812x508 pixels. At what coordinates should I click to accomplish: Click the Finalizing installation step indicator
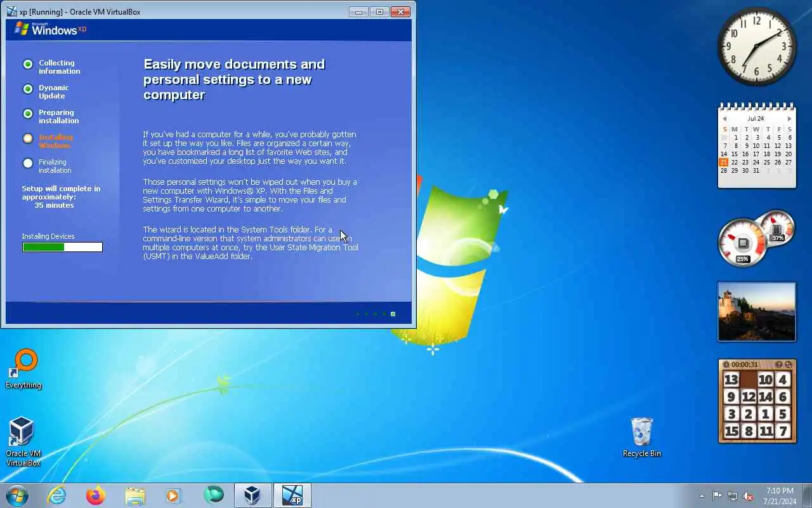(28, 163)
